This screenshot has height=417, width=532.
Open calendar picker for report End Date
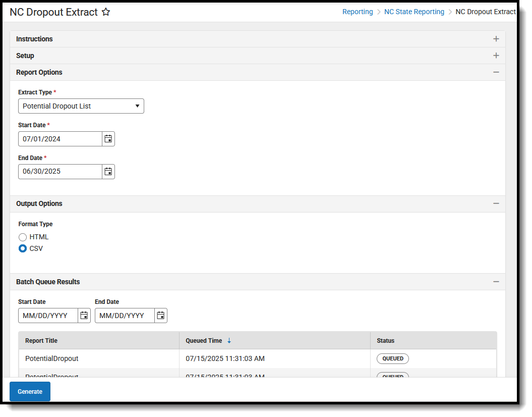[108, 172]
